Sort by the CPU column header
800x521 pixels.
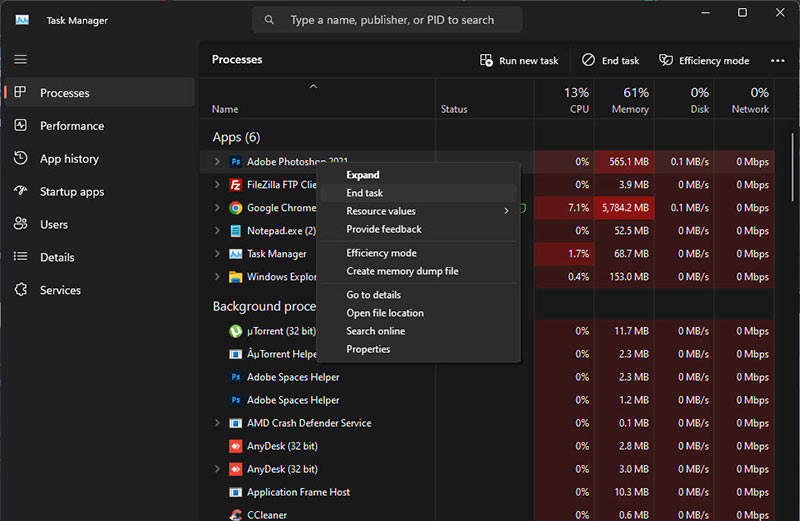pos(564,100)
